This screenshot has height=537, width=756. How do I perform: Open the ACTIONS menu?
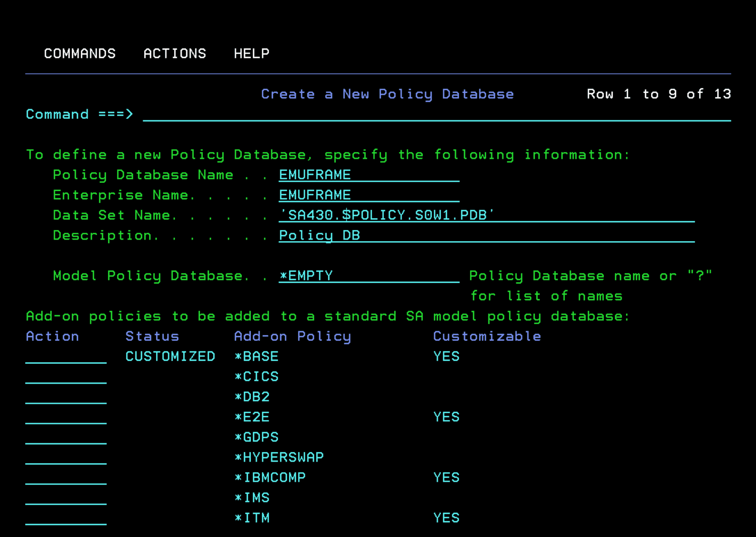point(175,53)
